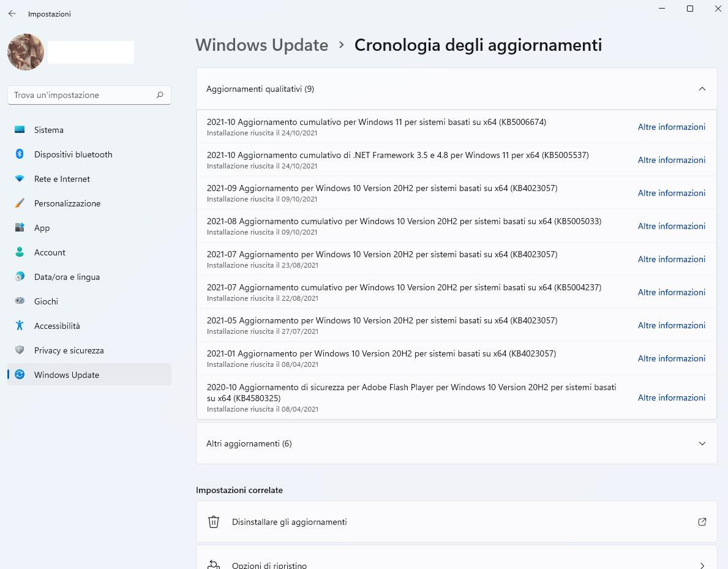
Task: Open Altre informazioni for KB5006674
Action: click(671, 127)
